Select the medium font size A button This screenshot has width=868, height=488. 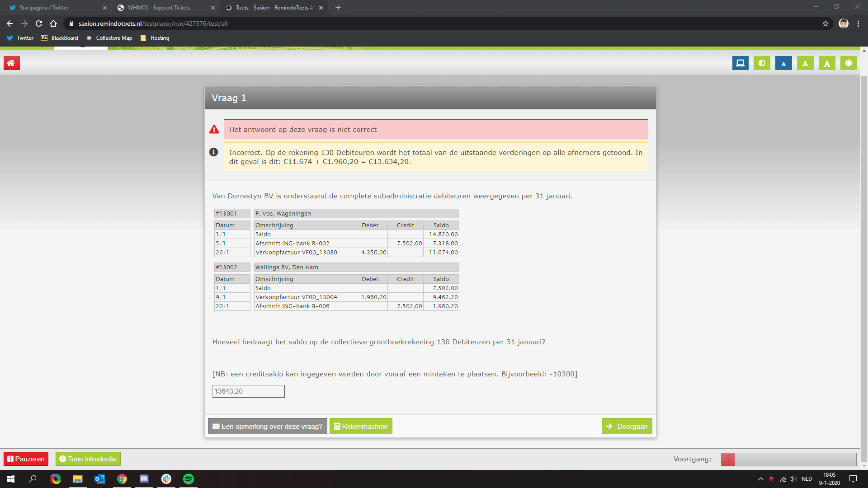[x=805, y=63]
